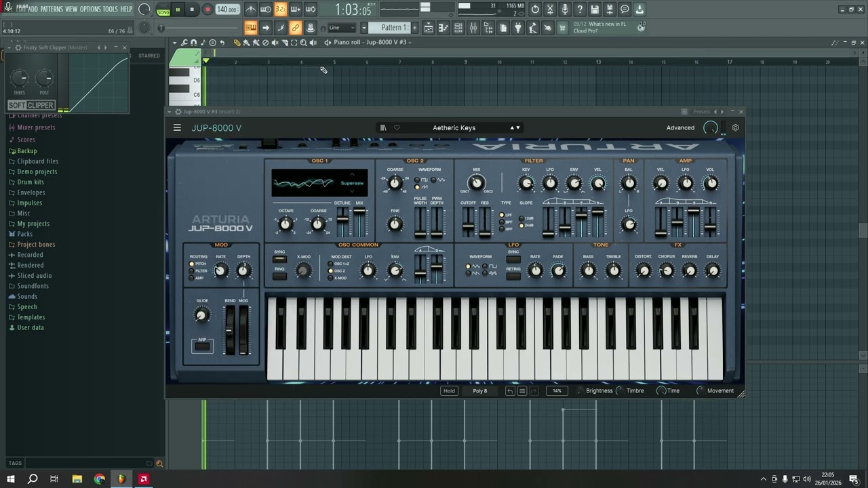Open the Channel rack icon

[458, 28]
